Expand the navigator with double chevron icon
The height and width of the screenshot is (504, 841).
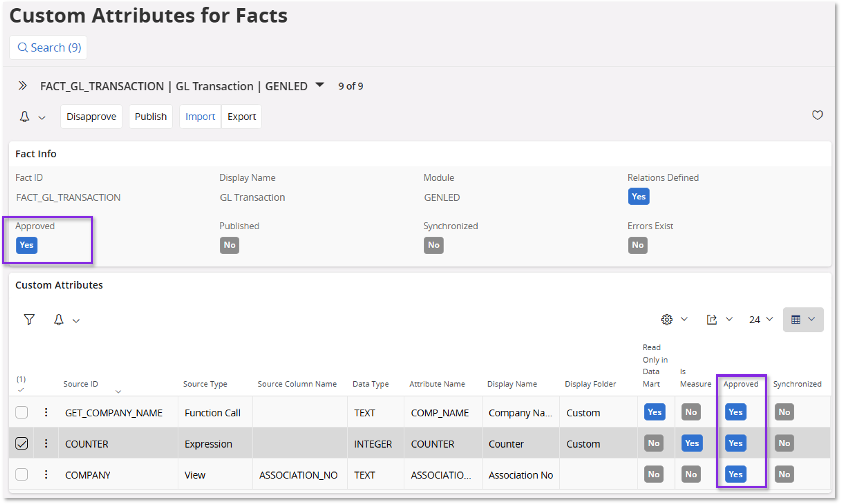22,86
